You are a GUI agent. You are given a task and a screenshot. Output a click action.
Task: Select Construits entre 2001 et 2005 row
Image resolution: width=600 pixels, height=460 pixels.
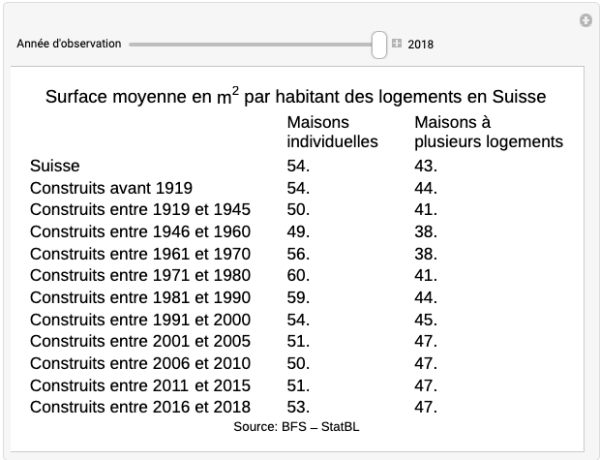coord(140,341)
